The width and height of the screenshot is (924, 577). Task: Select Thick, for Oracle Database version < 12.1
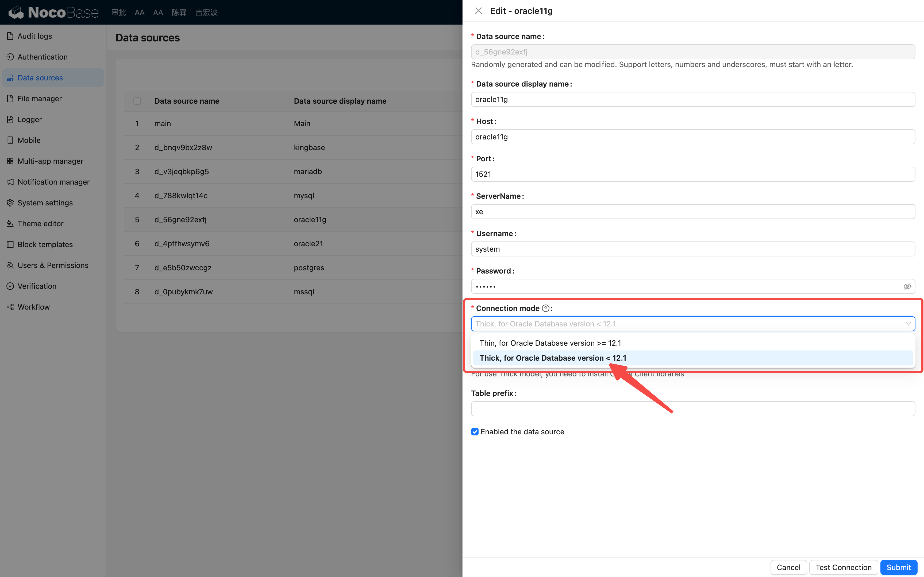pos(552,358)
